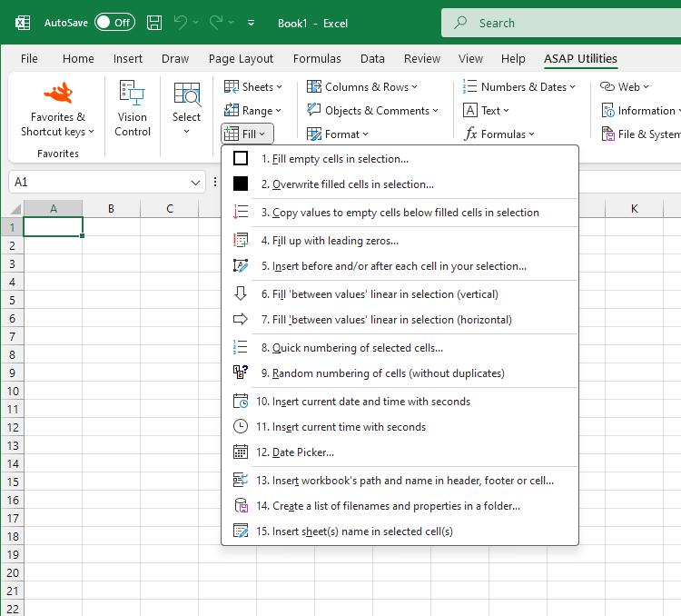Choose Fill empty cells in selection
Viewport: 681px width, 616px height.
(400, 159)
